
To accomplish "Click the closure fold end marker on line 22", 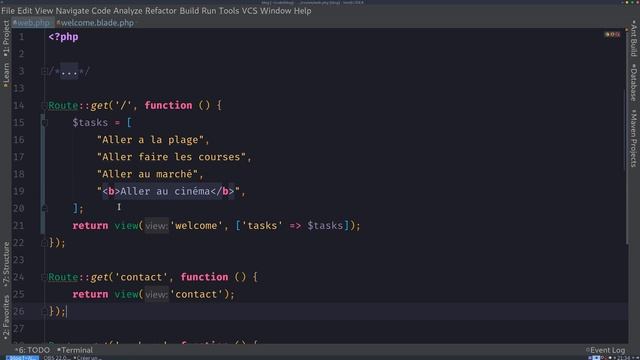I will point(44,243).
